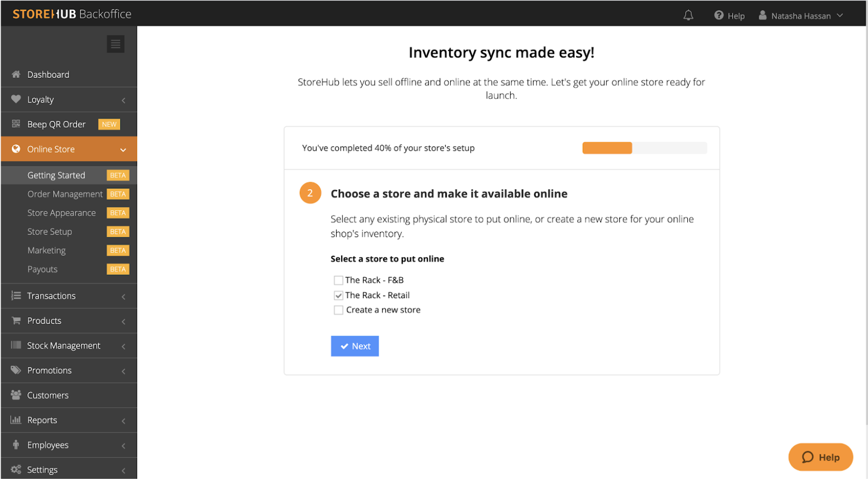
Task: Click the Settings gears icon
Action: pos(16,469)
